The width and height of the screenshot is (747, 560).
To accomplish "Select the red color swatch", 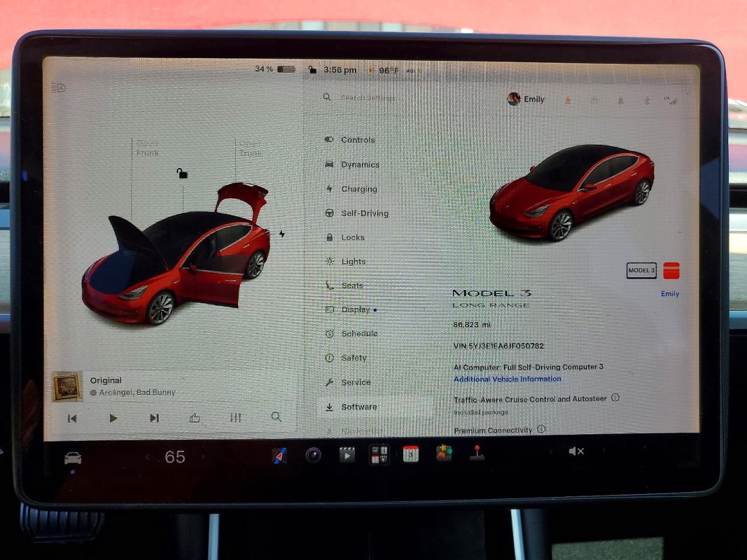I will coord(671,270).
